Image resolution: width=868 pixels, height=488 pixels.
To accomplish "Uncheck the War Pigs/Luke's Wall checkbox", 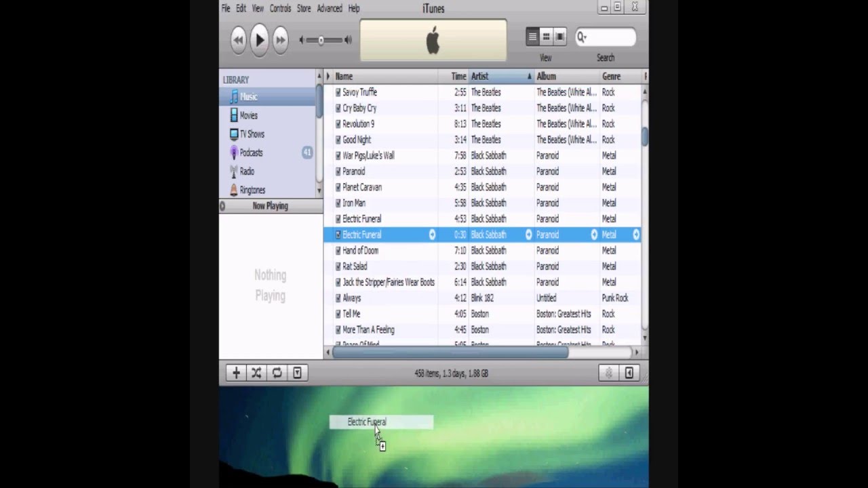I will [338, 155].
